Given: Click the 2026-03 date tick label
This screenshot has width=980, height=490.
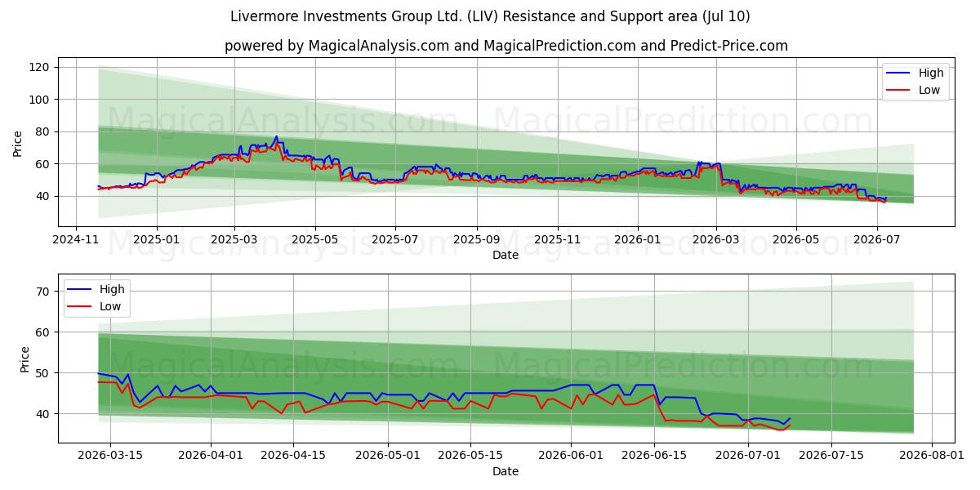Looking at the screenshot, I should [716, 239].
